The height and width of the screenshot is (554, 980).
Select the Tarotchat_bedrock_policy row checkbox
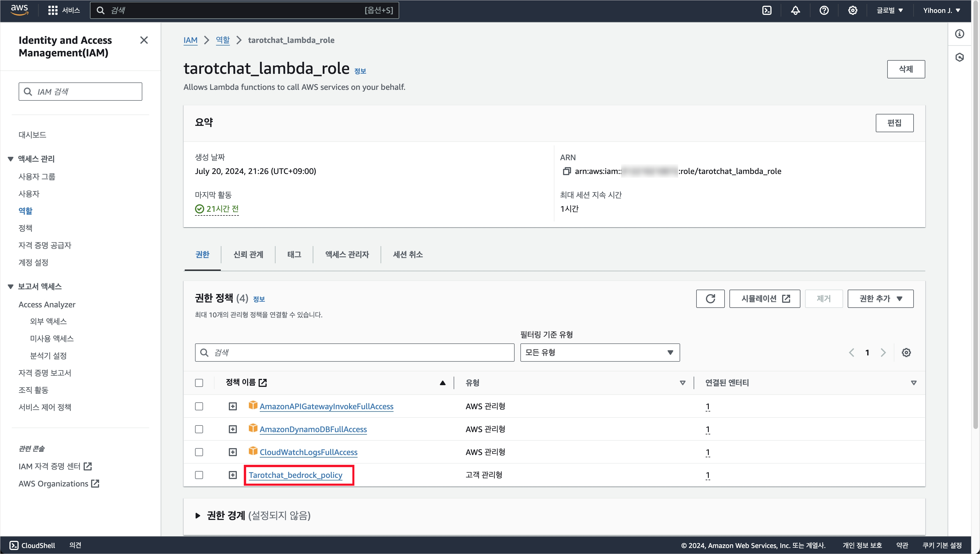[199, 475]
